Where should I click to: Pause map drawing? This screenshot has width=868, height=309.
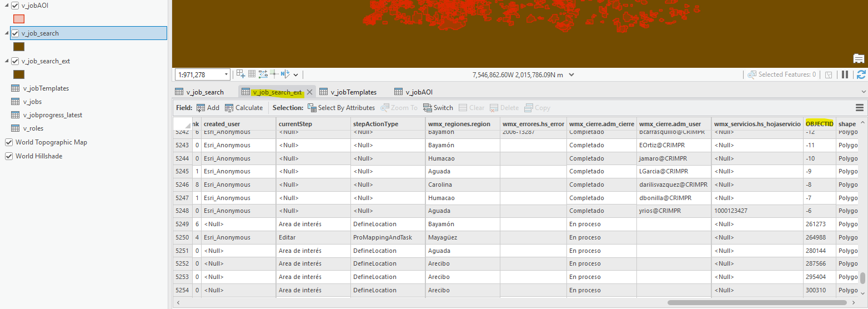point(845,74)
